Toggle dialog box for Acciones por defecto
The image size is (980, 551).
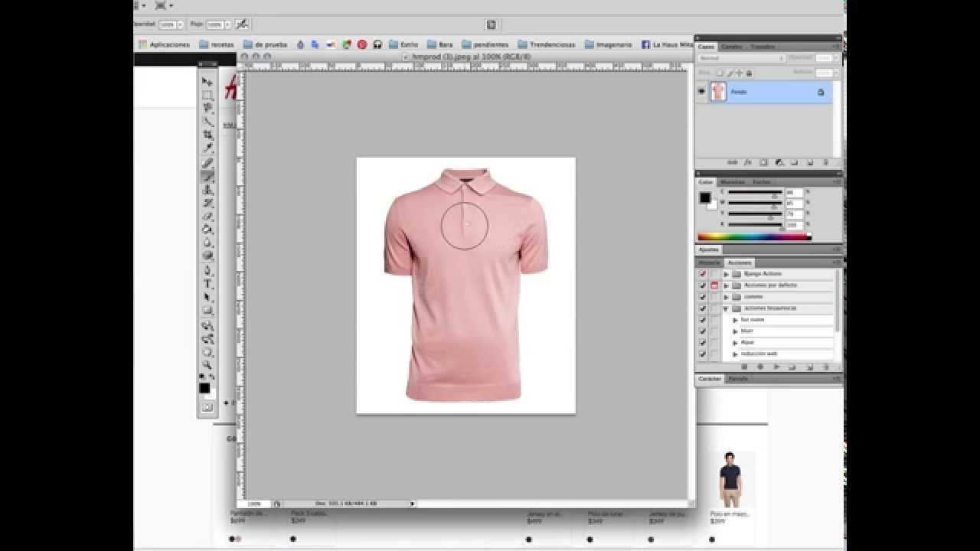pyautogui.click(x=714, y=285)
